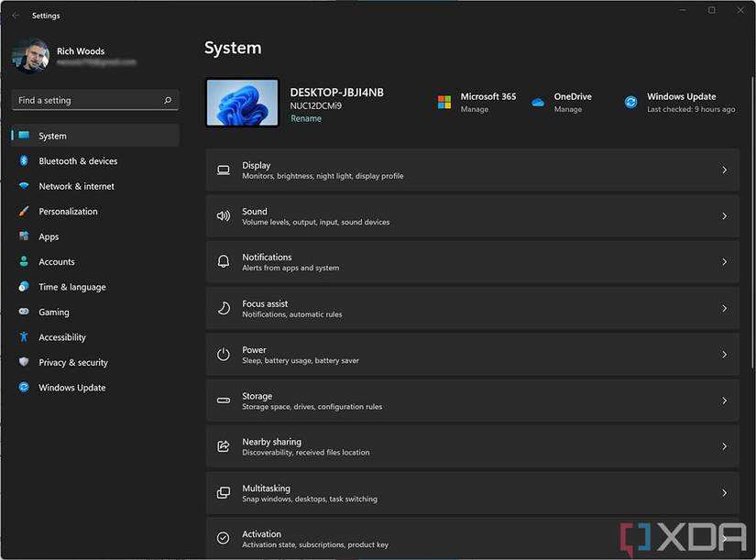The width and height of the screenshot is (756, 560).
Task: Select Time & language in sidebar
Action: tap(71, 287)
